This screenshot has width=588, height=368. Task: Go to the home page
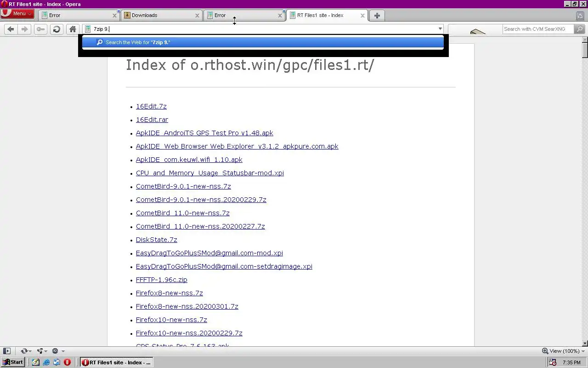click(x=73, y=29)
